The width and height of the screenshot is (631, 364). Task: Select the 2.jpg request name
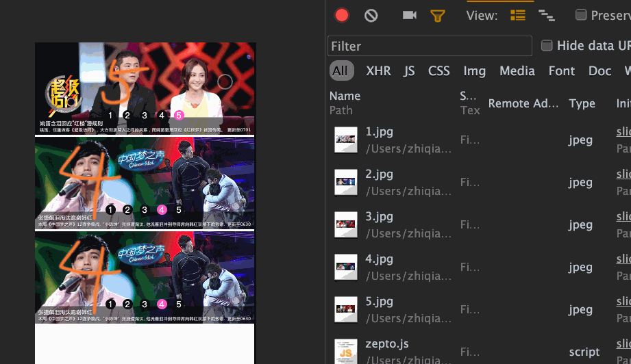click(x=379, y=174)
